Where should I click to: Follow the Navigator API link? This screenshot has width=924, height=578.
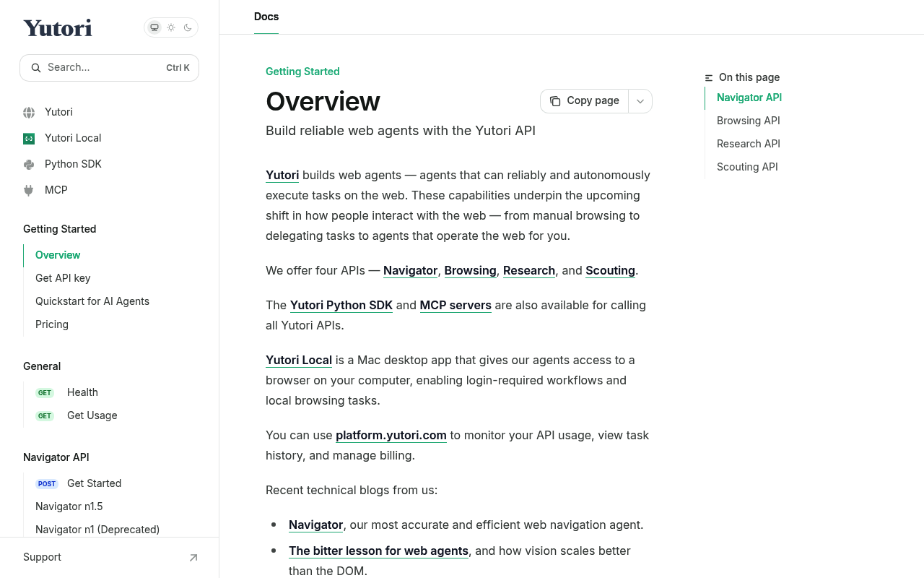(411, 270)
